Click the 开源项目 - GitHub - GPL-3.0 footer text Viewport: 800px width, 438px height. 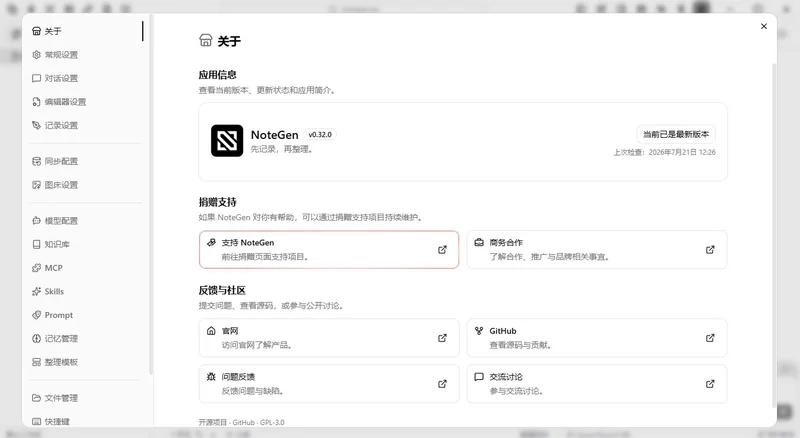point(241,422)
